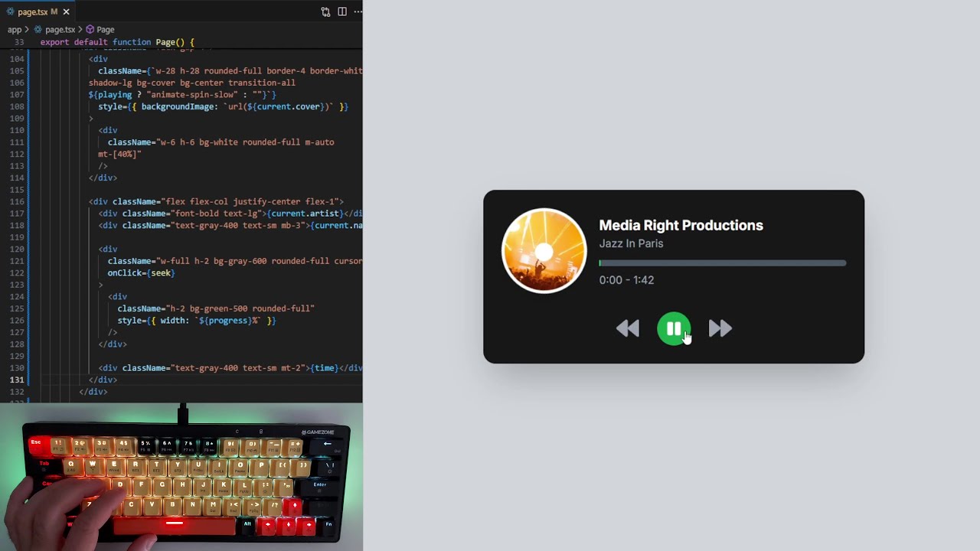
Task: Click line with w-full h-2 bg-gray-600
Action: pos(234,261)
